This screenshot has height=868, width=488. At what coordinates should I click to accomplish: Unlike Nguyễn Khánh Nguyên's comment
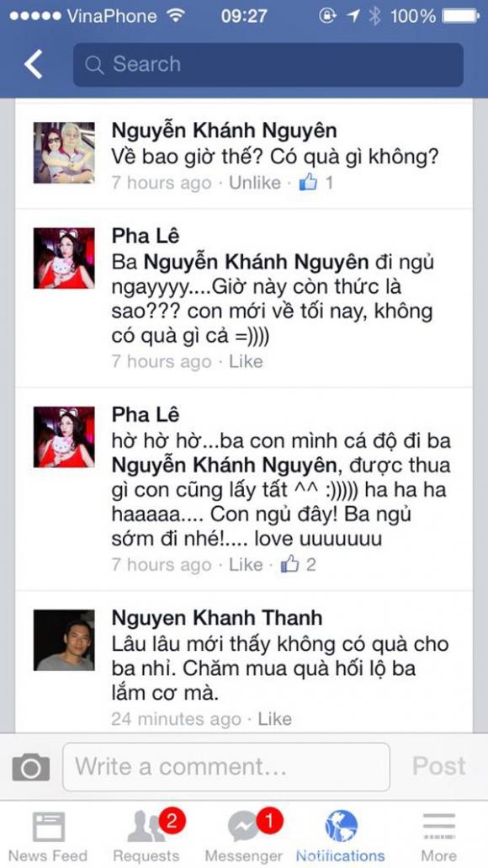tap(255, 183)
